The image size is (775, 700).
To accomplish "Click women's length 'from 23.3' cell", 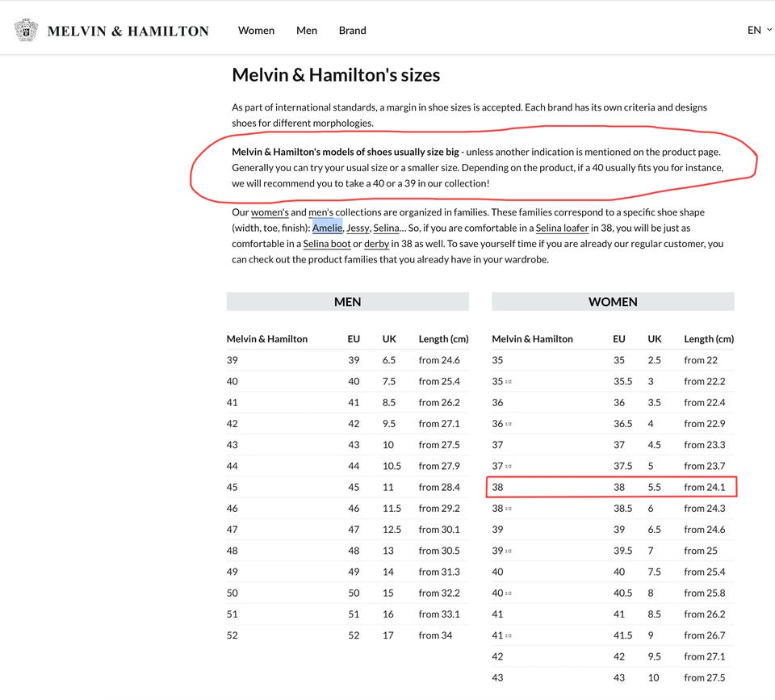I will pos(704,445).
